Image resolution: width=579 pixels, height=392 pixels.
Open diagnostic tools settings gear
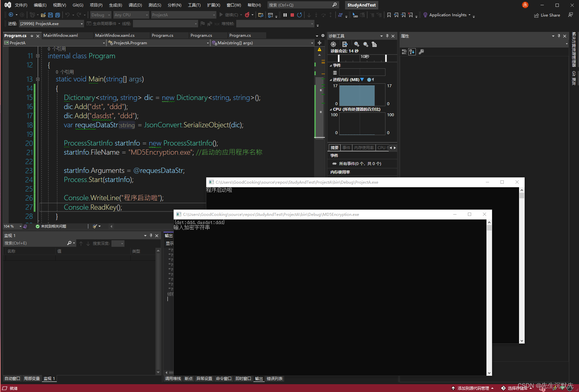click(x=333, y=44)
